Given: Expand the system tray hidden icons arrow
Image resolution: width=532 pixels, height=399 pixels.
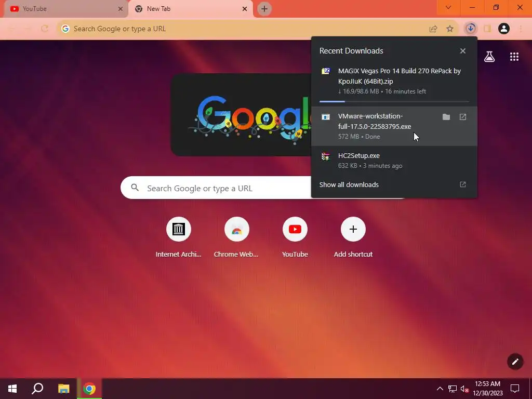Looking at the screenshot, I should tap(440, 389).
